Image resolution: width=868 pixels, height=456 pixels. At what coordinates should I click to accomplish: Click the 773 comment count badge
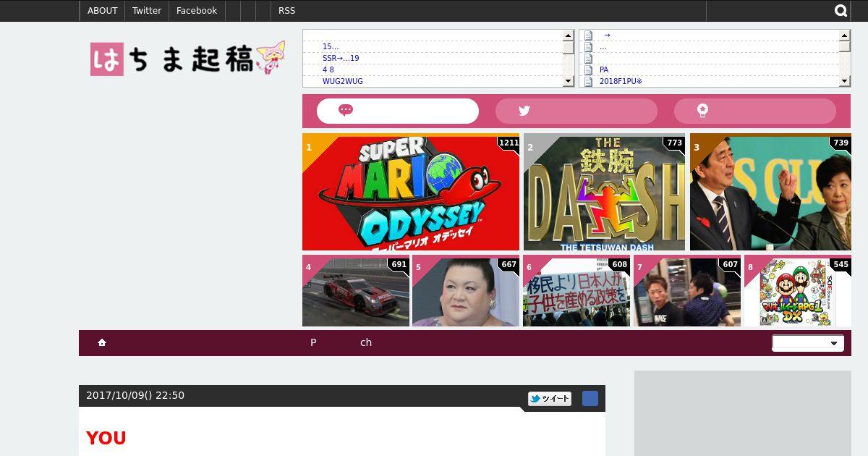tap(674, 143)
